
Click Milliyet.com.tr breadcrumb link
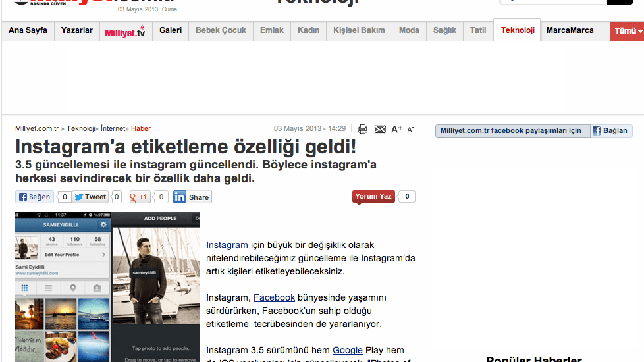pyautogui.click(x=37, y=128)
